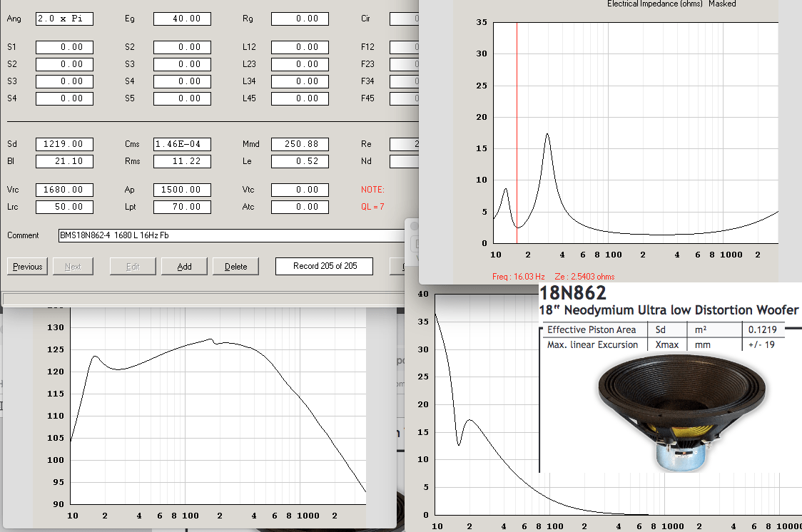Click the Effective Piston Area row label
The height and width of the screenshot is (532, 802).
(x=592, y=330)
